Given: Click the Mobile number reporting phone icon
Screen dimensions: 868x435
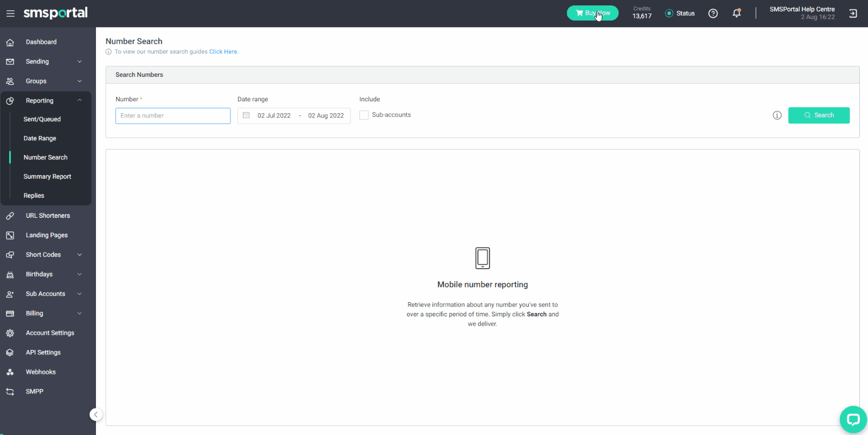Looking at the screenshot, I should pos(483,258).
